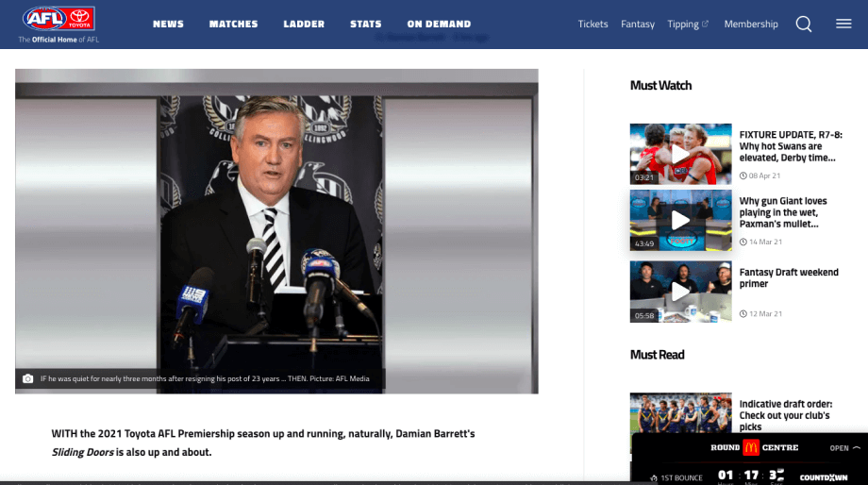Open the Tickets link
868x485 pixels.
pos(593,24)
